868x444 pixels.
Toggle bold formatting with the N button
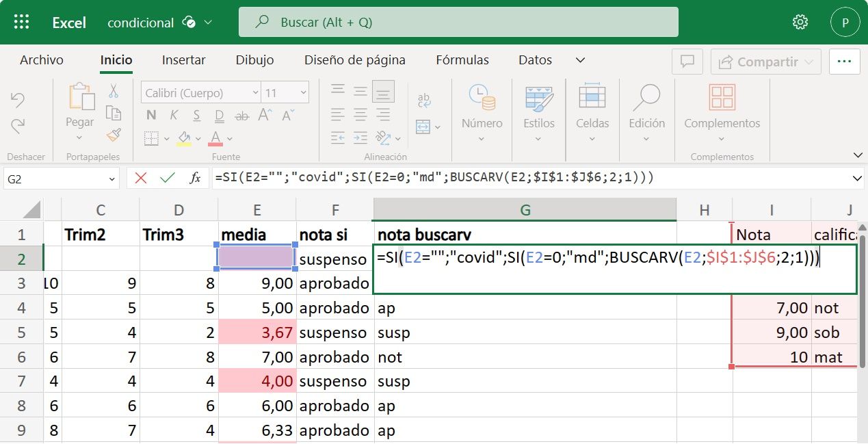point(151,115)
